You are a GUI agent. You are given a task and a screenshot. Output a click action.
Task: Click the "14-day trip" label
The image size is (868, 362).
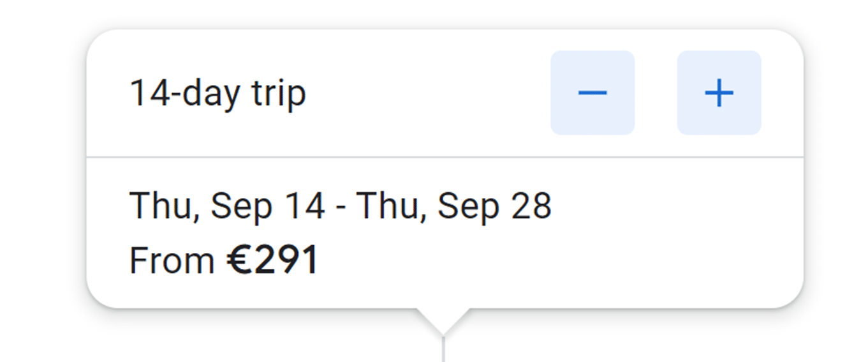click(x=217, y=93)
